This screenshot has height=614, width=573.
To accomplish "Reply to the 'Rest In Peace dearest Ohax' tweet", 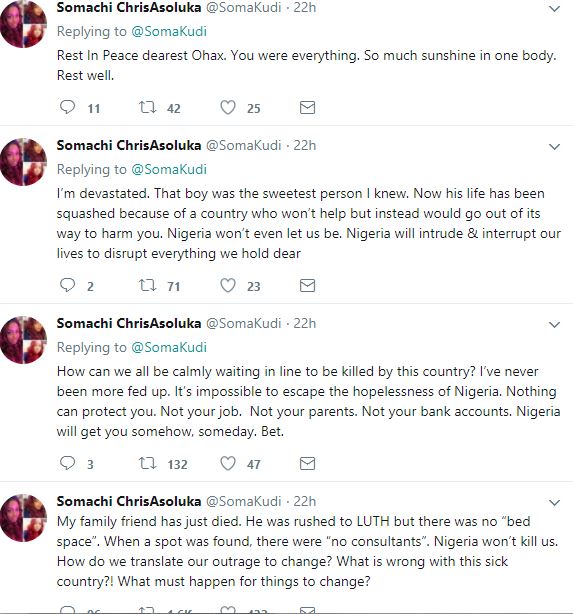I will point(67,107).
